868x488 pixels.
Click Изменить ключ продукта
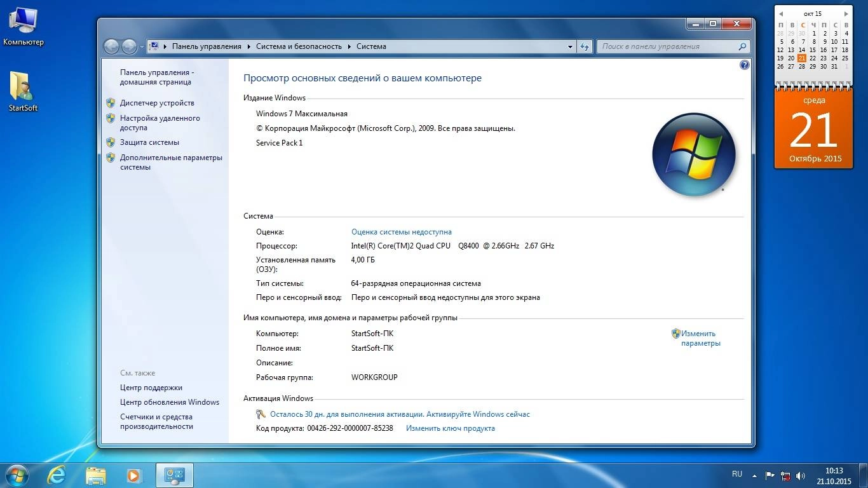pos(451,428)
